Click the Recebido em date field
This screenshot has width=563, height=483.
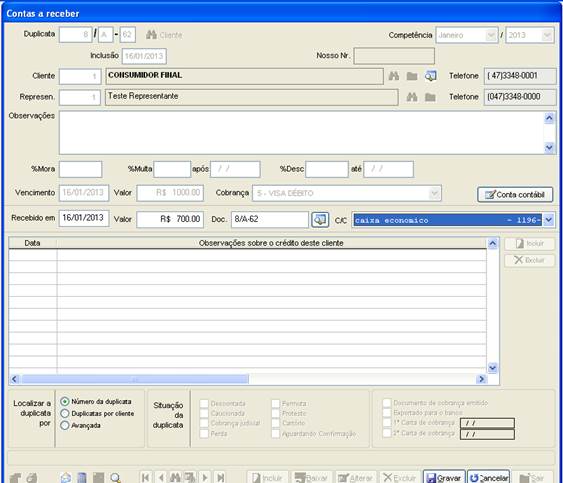pyautogui.click(x=84, y=218)
